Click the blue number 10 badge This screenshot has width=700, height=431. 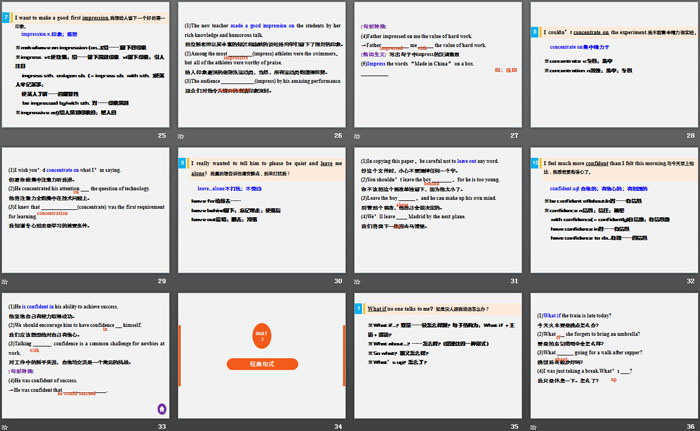pyautogui.click(x=534, y=158)
